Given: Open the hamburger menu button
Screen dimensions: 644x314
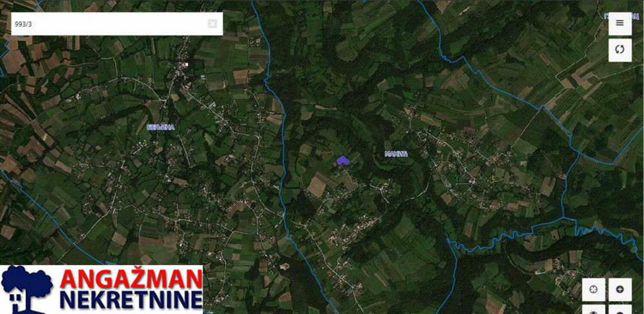Looking at the screenshot, I should [620, 24].
